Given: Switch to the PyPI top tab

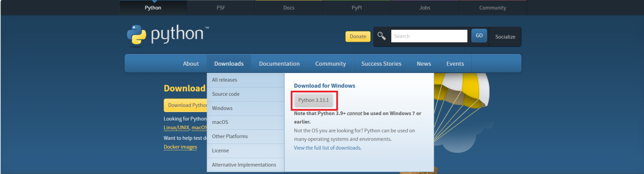Looking at the screenshot, I should pyautogui.click(x=357, y=8).
